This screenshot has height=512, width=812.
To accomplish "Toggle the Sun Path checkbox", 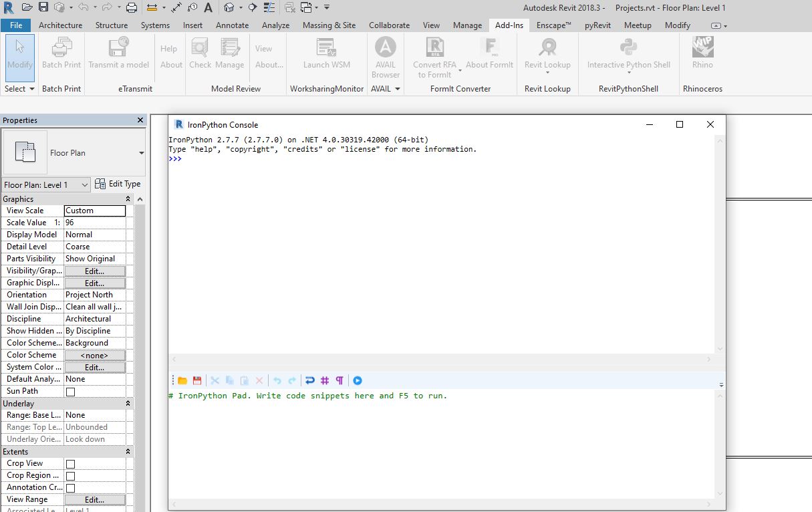I will coord(69,390).
